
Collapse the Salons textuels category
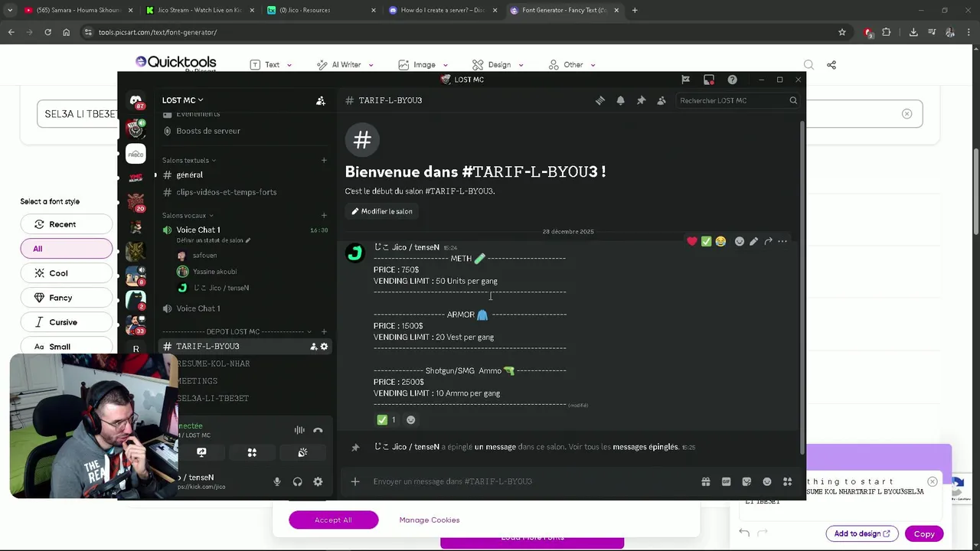189,161
